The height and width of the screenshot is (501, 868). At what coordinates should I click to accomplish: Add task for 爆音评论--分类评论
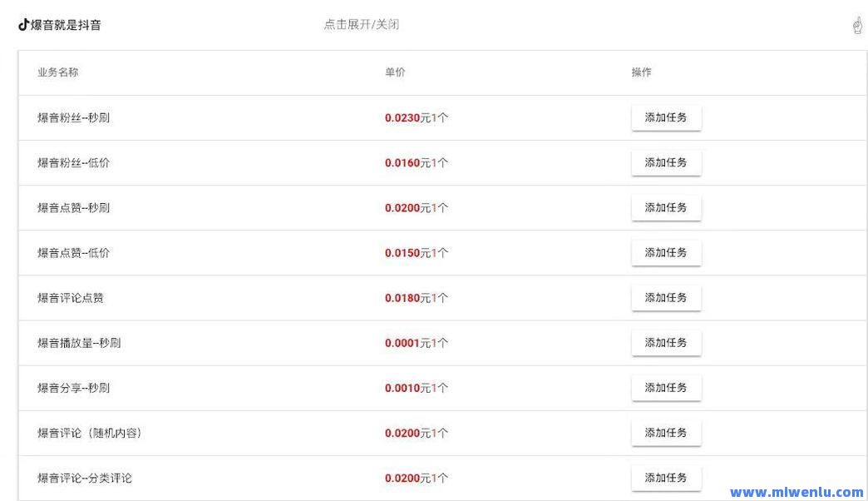click(666, 478)
